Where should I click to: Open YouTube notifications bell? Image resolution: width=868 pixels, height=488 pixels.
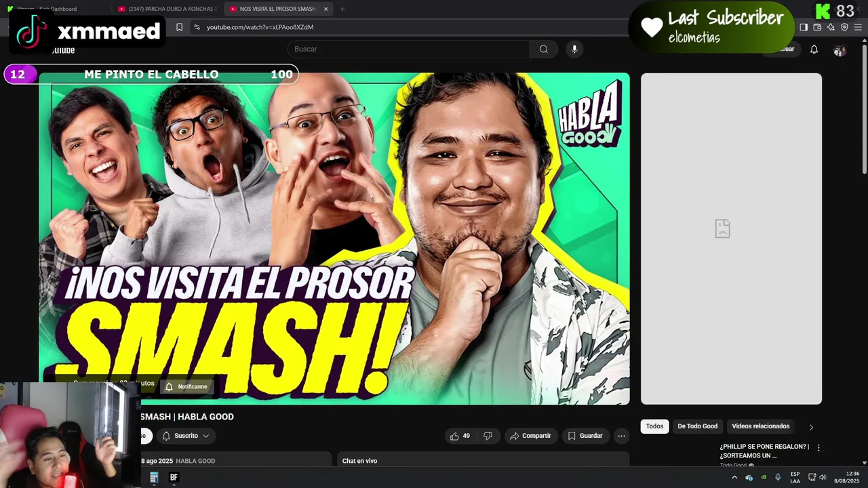814,49
